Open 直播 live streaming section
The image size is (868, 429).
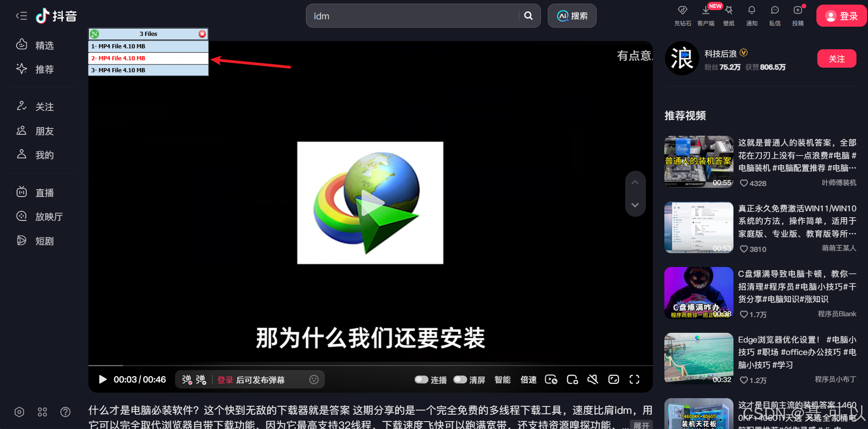tap(35, 192)
